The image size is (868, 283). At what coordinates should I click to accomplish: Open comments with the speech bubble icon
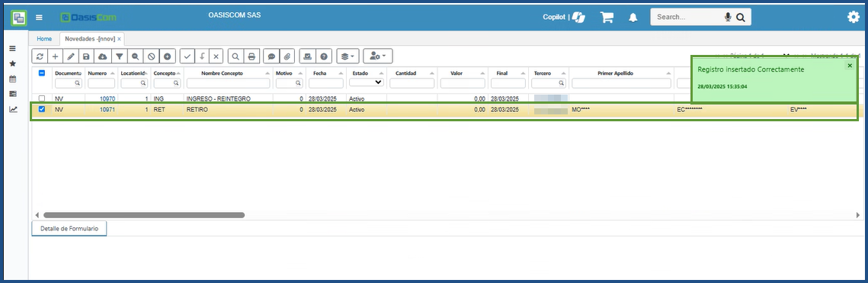(271, 56)
